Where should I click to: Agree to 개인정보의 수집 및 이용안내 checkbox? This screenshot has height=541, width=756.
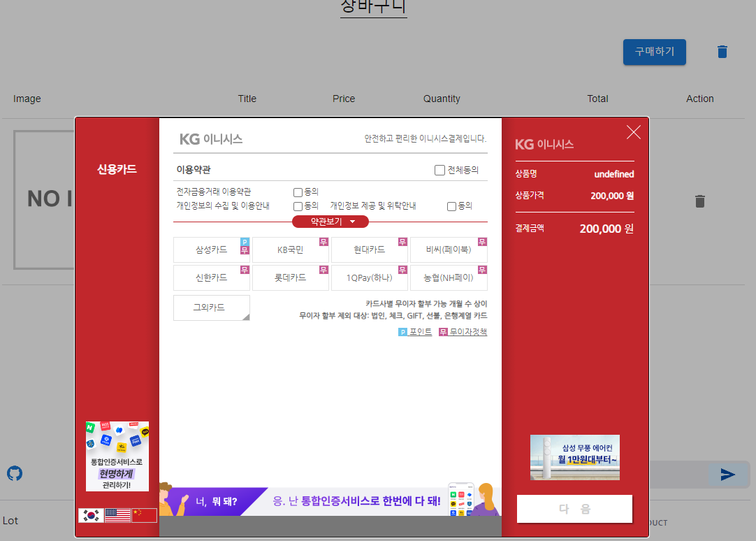click(298, 206)
